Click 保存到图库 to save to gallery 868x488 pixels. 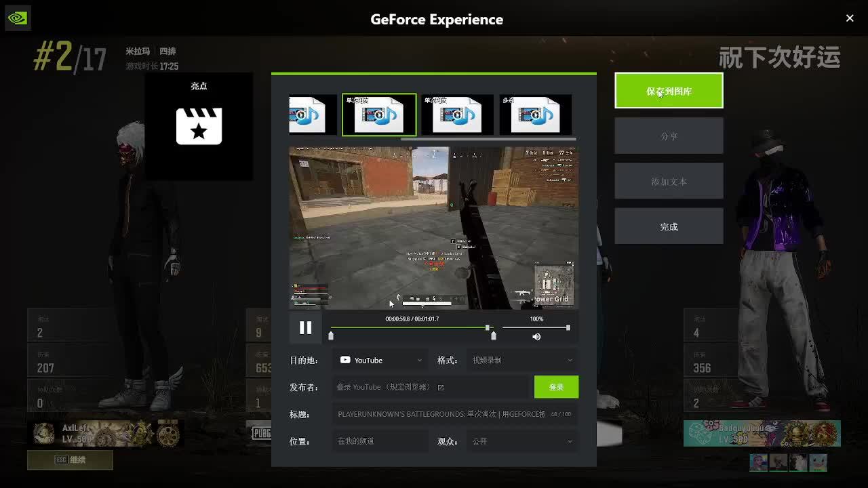669,91
